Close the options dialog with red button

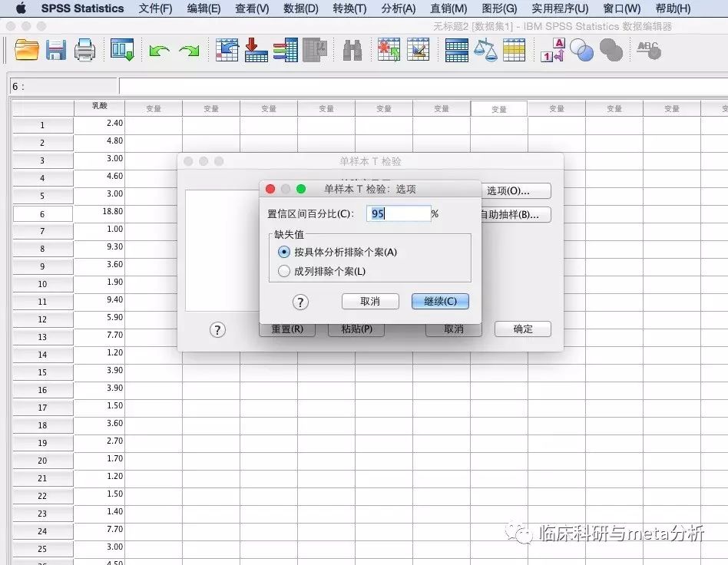point(270,189)
